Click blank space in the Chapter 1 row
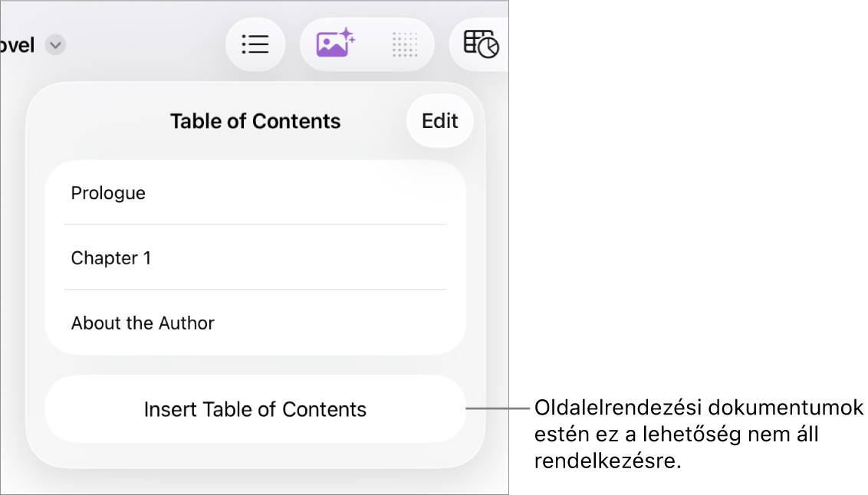This screenshot has width=868, height=495. (322, 258)
